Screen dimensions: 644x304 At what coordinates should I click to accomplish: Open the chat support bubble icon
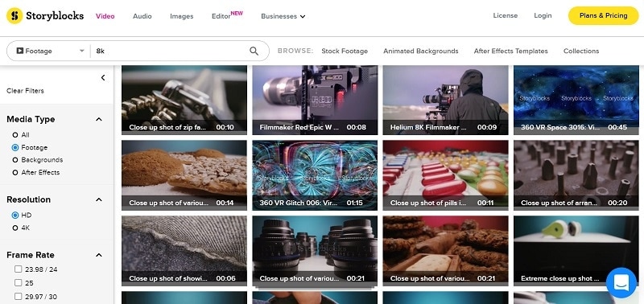621,282
